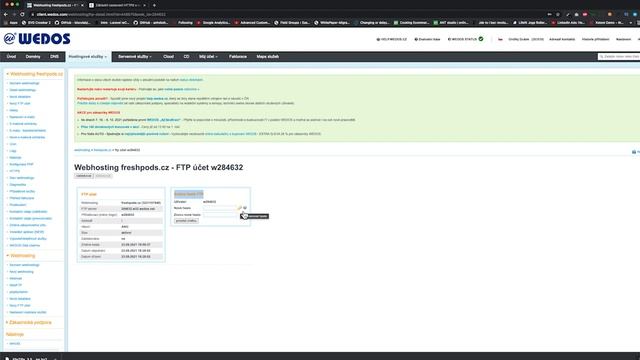Click the browser back arrow
This screenshot has width=640, height=360.
[x=6, y=14]
